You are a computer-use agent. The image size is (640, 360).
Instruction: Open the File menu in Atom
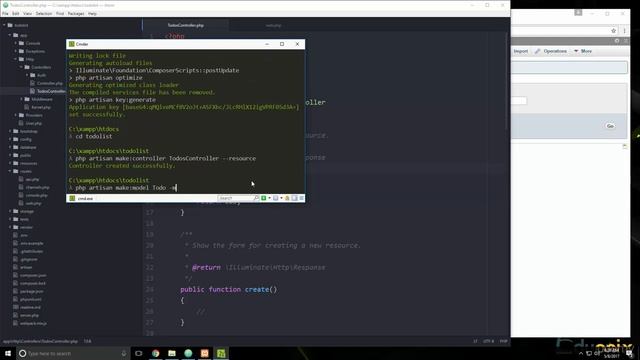(5, 13)
